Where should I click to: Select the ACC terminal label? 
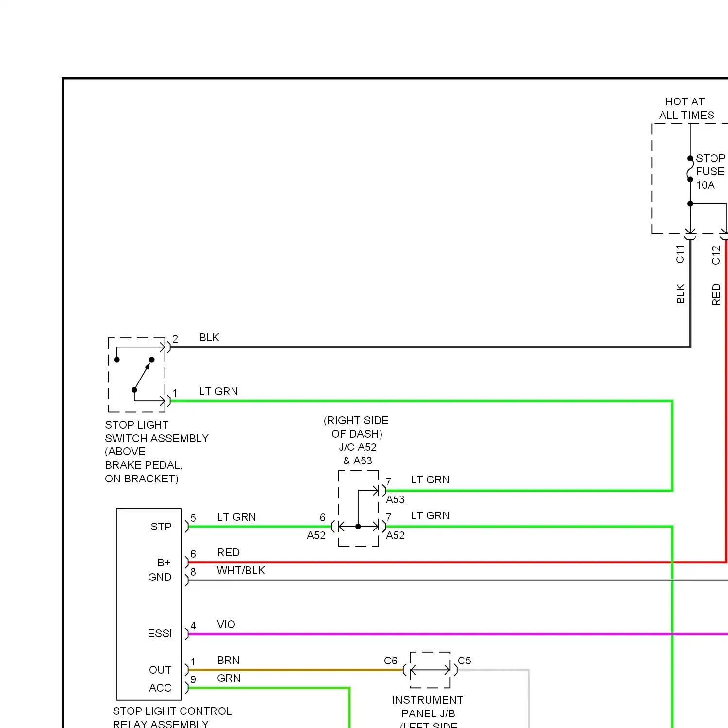pos(160,688)
